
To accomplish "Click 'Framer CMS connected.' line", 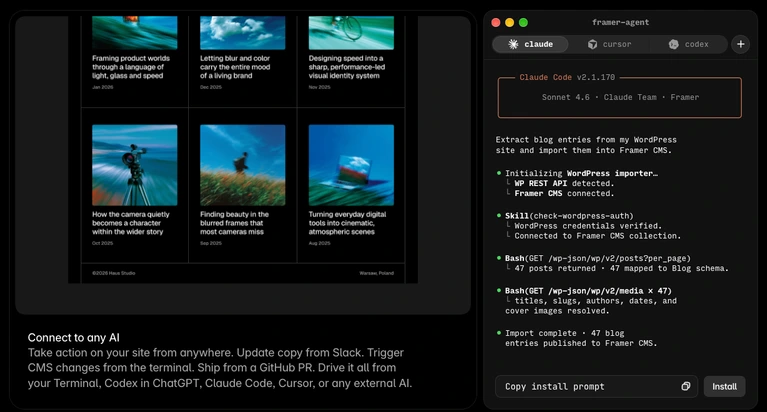I will coord(564,194).
